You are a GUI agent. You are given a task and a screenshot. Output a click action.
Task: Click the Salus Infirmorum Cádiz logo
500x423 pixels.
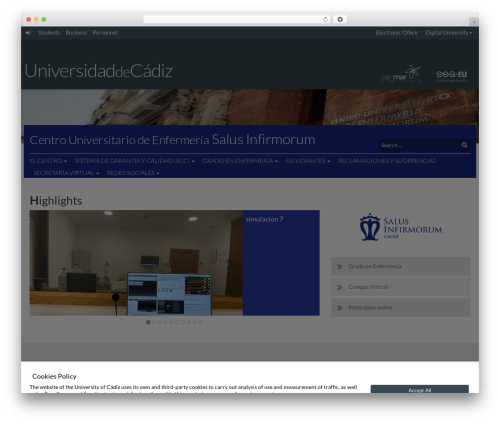click(x=401, y=227)
